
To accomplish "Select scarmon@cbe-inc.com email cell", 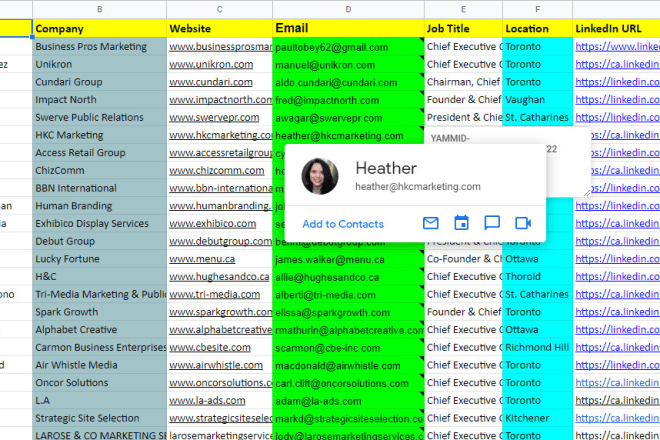I will [348, 347].
